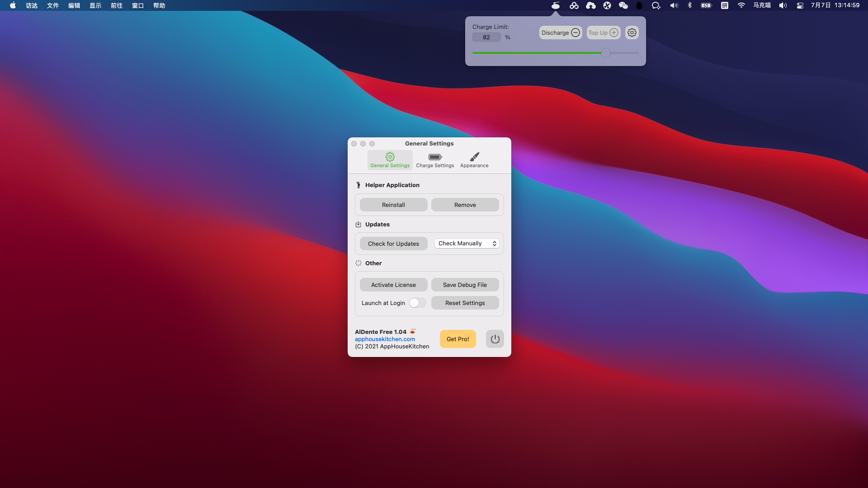
Task: Click the QQ penguin menu bar icon
Action: (639, 5)
